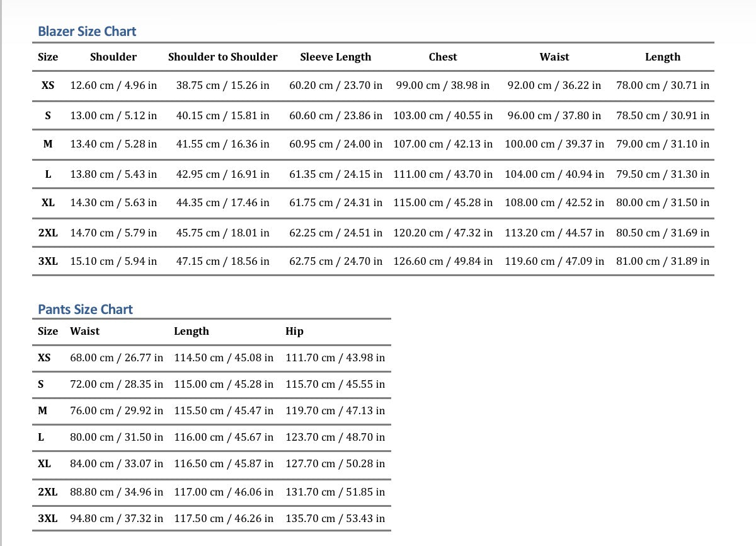The width and height of the screenshot is (756, 546).
Task: Click the Chest column header
Action: [442, 57]
